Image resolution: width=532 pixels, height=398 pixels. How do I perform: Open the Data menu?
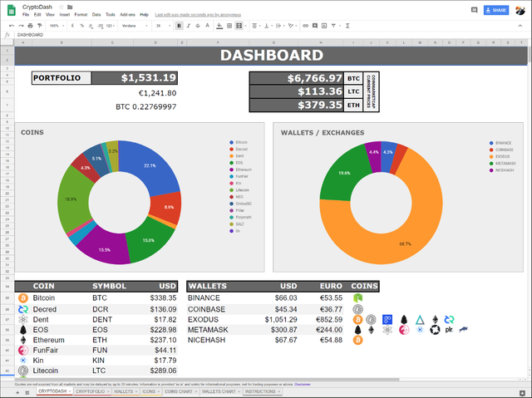coord(96,15)
